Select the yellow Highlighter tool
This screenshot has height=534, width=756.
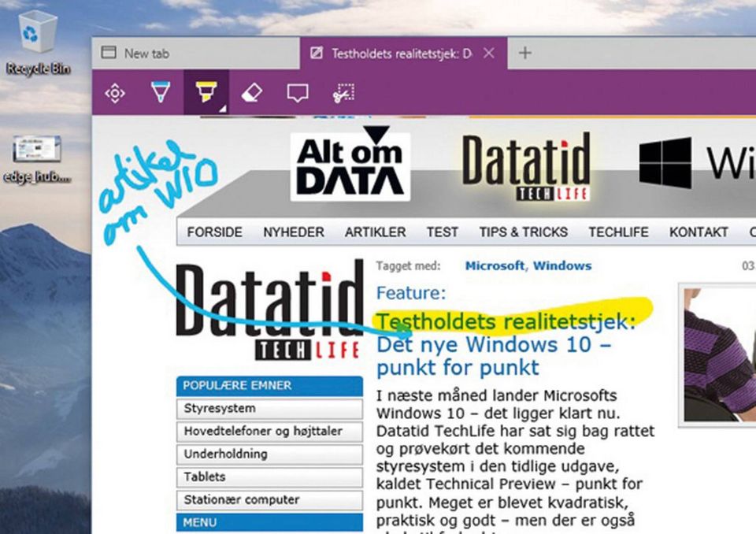[x=205, y=94]
